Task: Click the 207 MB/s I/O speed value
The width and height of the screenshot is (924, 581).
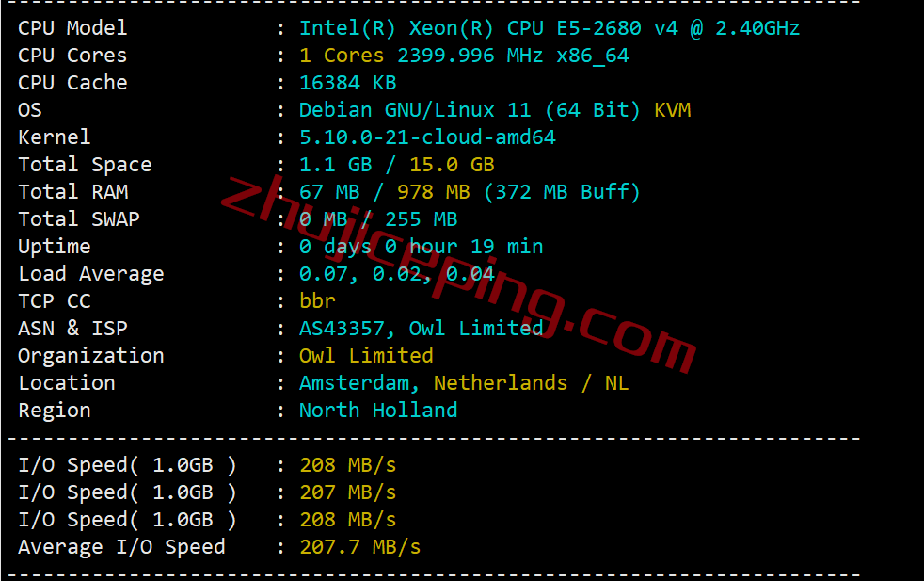Action: click(x=348, y=492)
